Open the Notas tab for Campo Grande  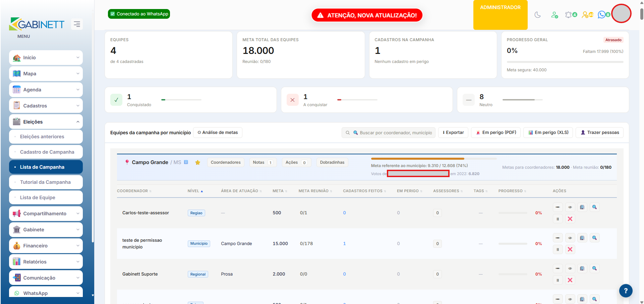[x=263, y=162]
